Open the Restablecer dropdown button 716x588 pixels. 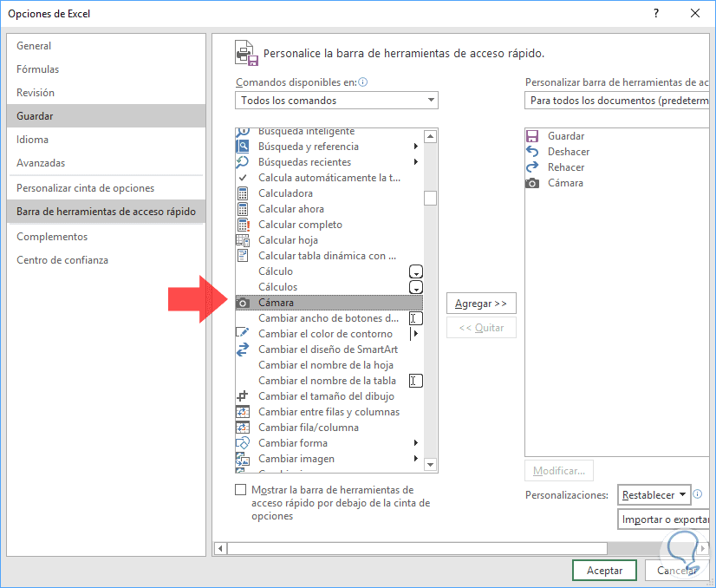pos(654,495)
